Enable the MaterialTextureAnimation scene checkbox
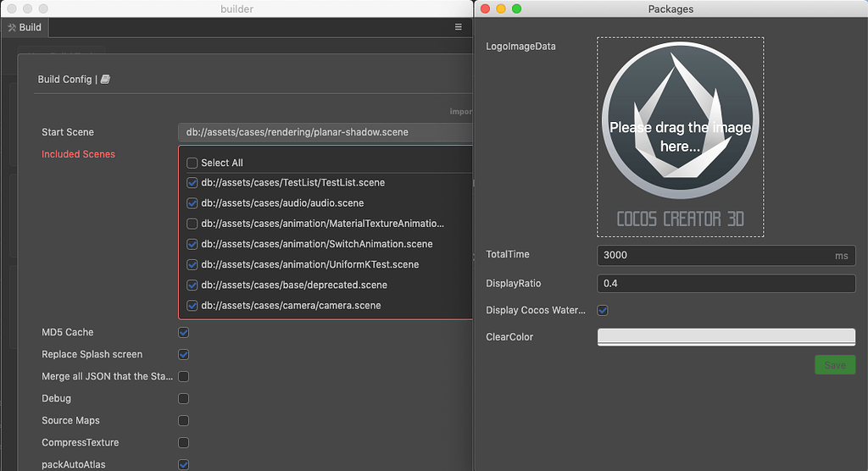 tap(192, 224)
